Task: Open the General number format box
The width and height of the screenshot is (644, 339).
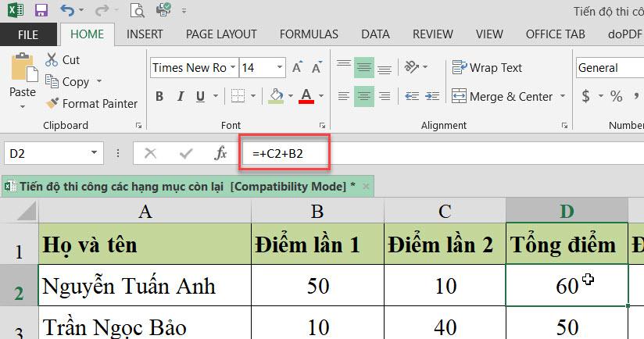Action: coord(610,68)
